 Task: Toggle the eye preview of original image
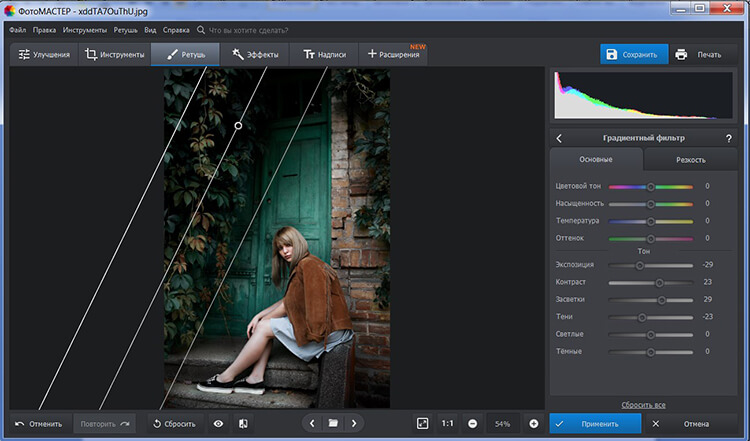point(218,424)
